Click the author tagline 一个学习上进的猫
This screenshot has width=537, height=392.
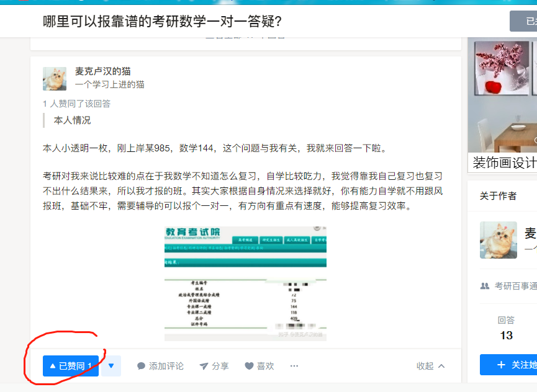pyautogui.click(x=110, y=84)
